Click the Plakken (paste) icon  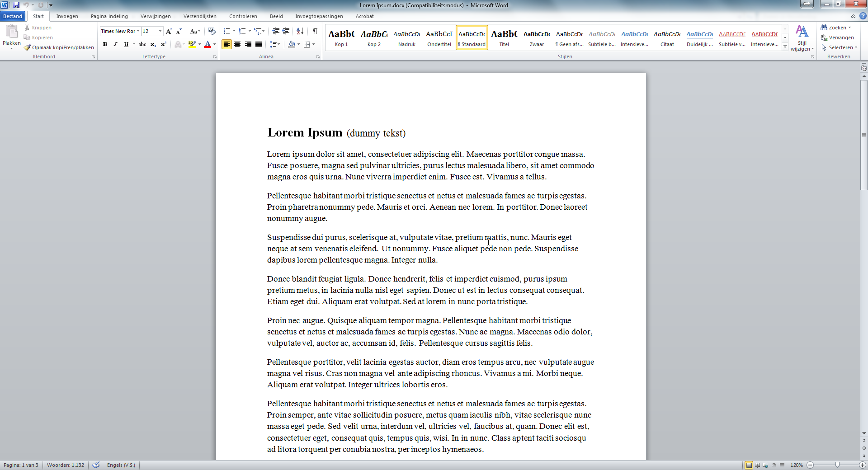[11, 31]
